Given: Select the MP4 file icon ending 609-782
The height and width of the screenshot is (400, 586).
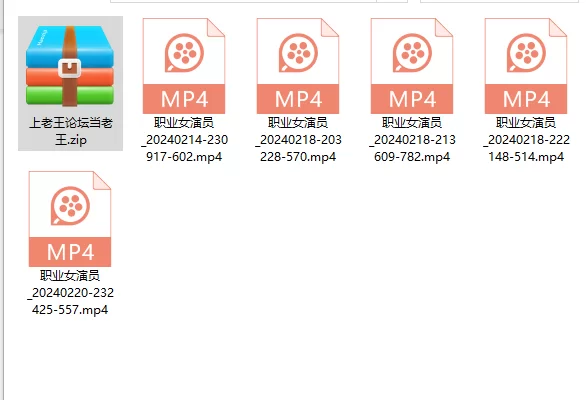Looking at the screenshot, I should pos(412,66).
